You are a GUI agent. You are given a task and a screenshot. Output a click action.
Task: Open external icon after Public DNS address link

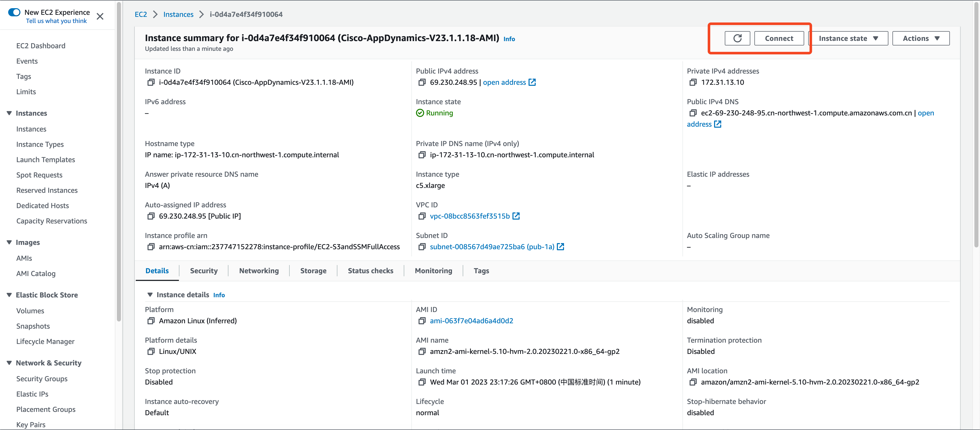coord(717,124)
